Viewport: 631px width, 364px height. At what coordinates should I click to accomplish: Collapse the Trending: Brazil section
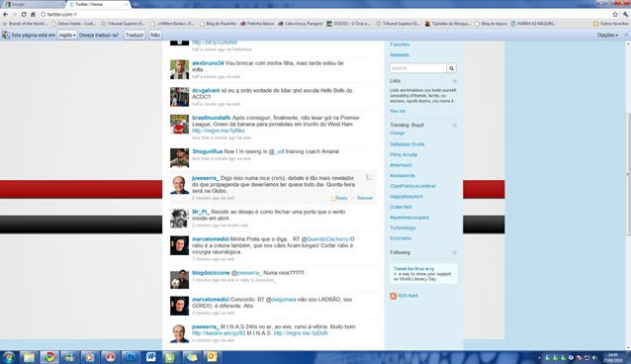pos(454,126)
